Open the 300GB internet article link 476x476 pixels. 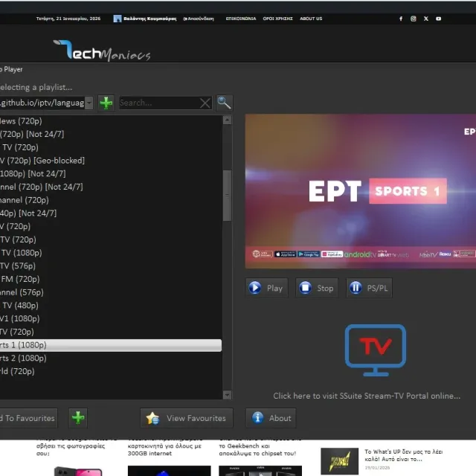coord(164,449)
